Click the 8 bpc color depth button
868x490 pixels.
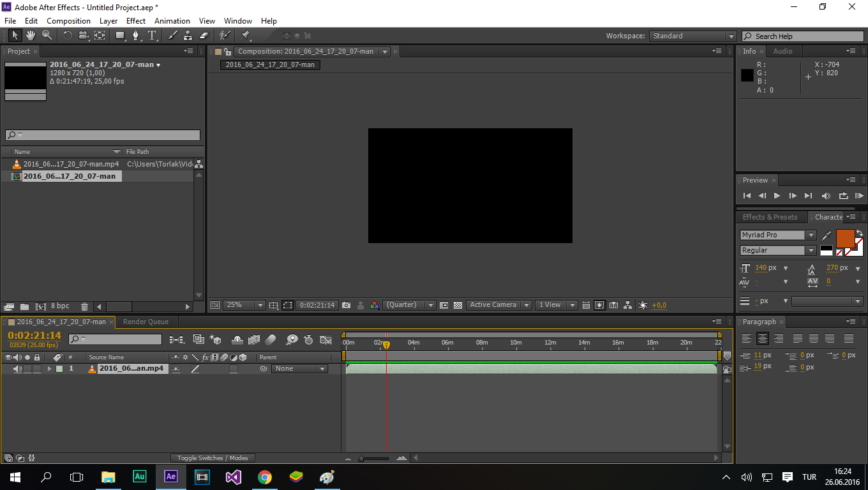pos(60,307)
